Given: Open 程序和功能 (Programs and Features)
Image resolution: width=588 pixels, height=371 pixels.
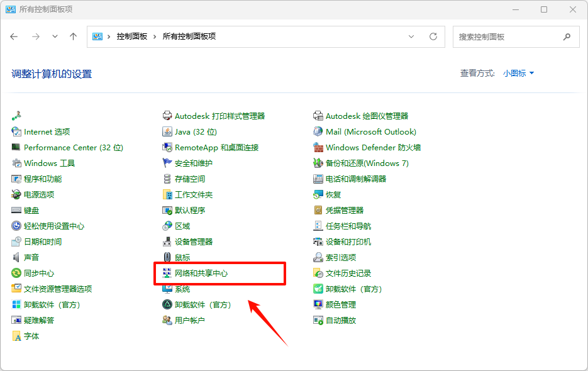Looking at the screenshot, I should 39,179.
